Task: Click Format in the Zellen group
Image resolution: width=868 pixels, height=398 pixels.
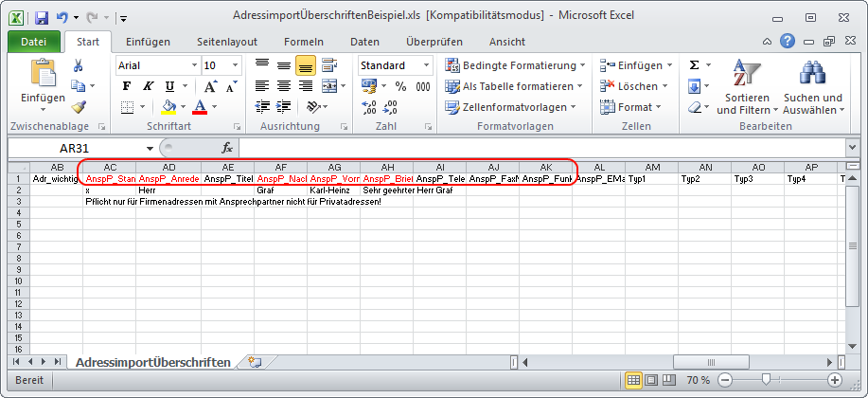Action: tap(630, 106)
